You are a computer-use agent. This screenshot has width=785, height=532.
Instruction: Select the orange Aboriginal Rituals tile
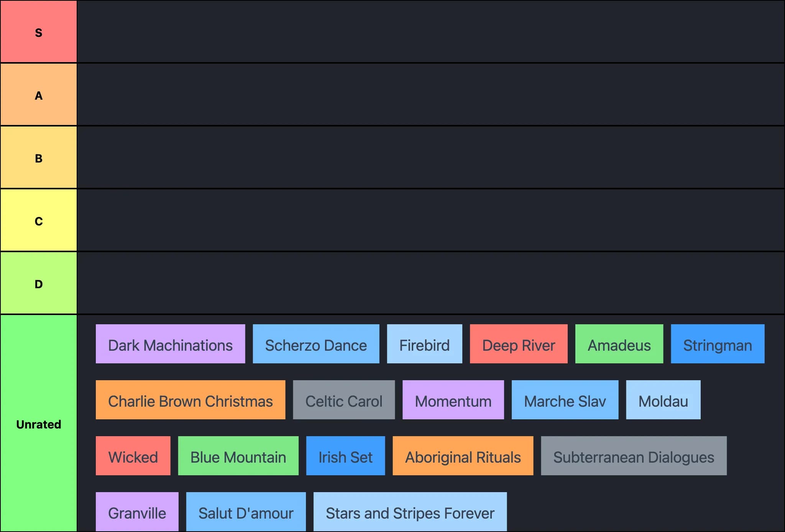(463, 456)
